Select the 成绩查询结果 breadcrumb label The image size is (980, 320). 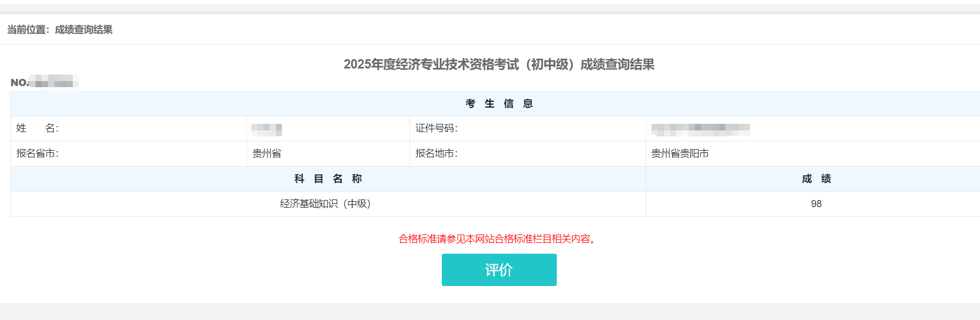click(x=83, y=31)
